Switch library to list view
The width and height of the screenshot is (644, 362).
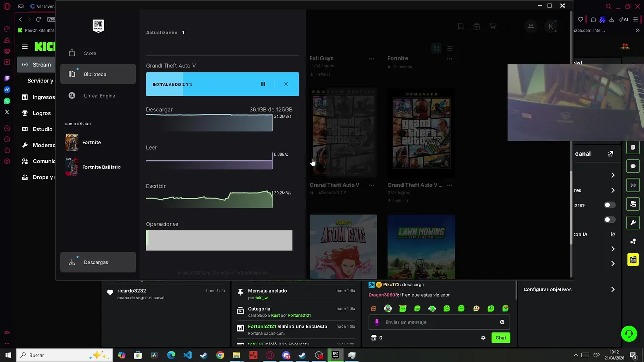coord(450,48)
